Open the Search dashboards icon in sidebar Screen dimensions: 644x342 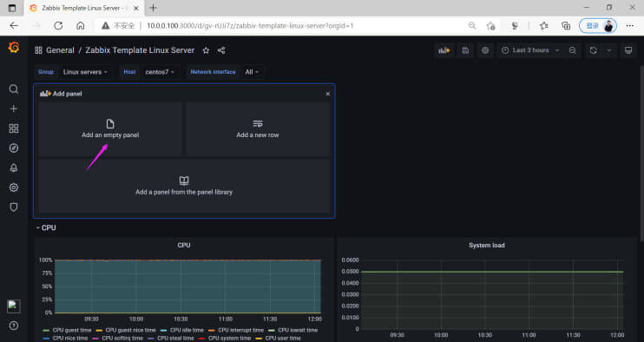point(14,89)
